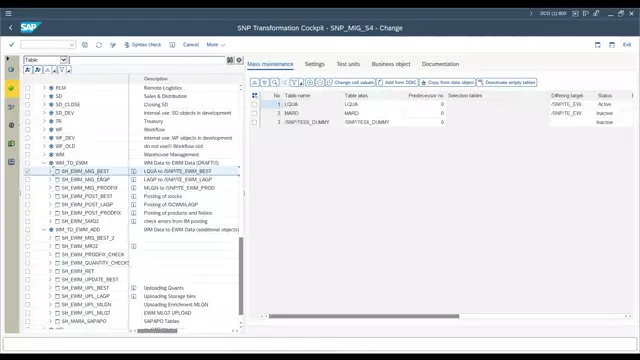Click the green checkmark Enter icon
This screenshot has height=360, width=640.
click(11, 44)
